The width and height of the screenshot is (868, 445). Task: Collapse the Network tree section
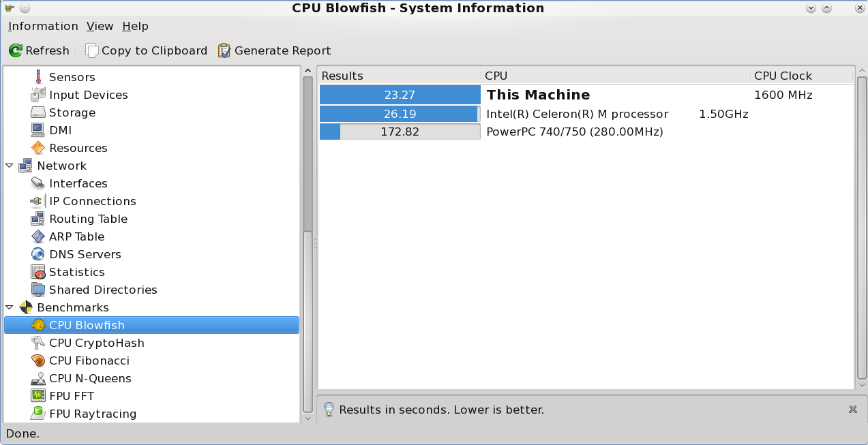click(x=10, y=166)
